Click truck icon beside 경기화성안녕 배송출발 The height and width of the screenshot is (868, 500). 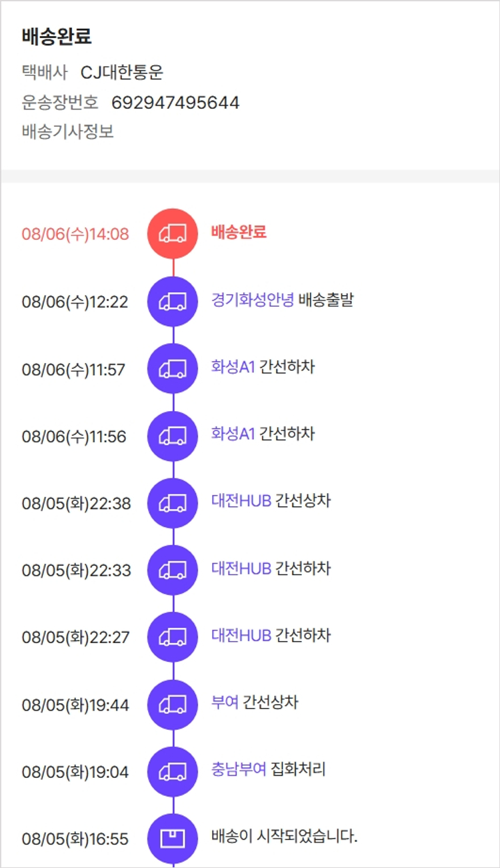173,302
